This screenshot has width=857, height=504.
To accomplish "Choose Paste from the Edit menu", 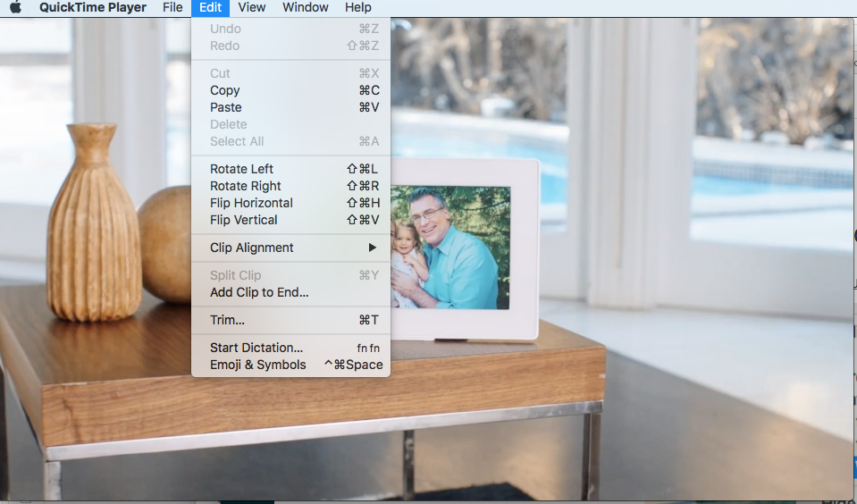I will [290, 107].
